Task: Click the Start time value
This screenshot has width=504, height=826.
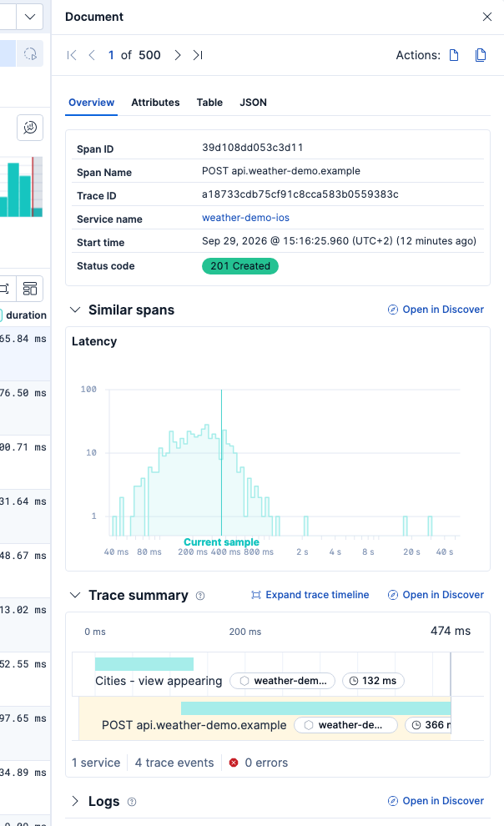Action: [339, 241]
